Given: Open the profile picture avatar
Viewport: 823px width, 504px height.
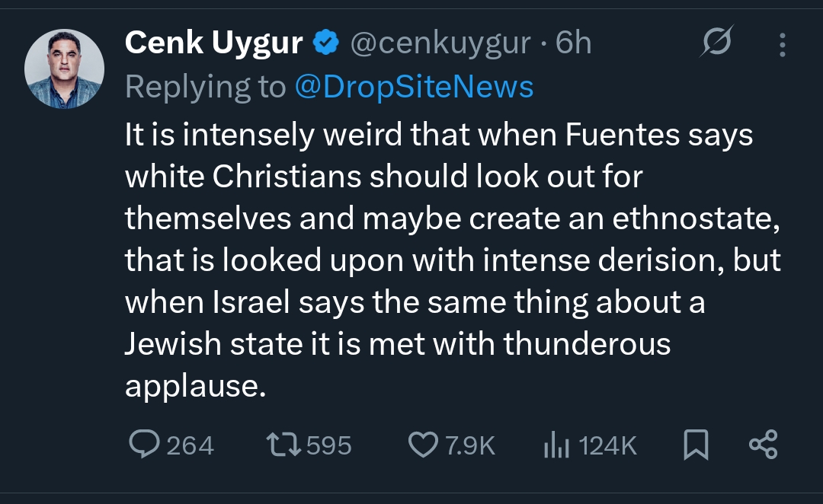Looking at the screenshot, I should click(64, 69).
